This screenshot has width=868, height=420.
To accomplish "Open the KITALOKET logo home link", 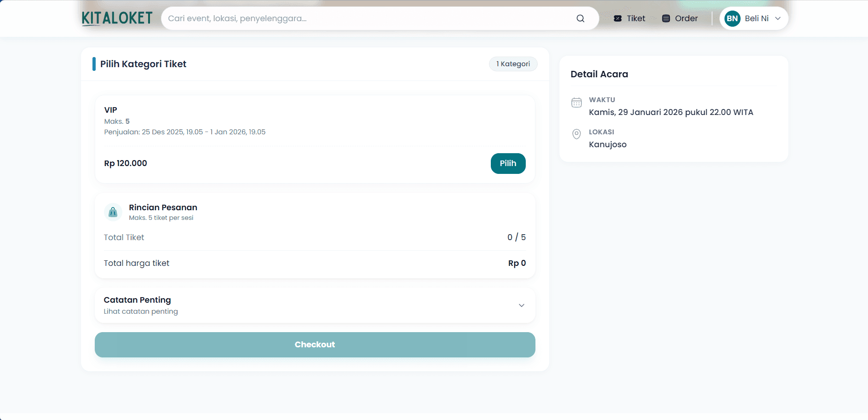I will pyautogui.click(x=117, y=18).
